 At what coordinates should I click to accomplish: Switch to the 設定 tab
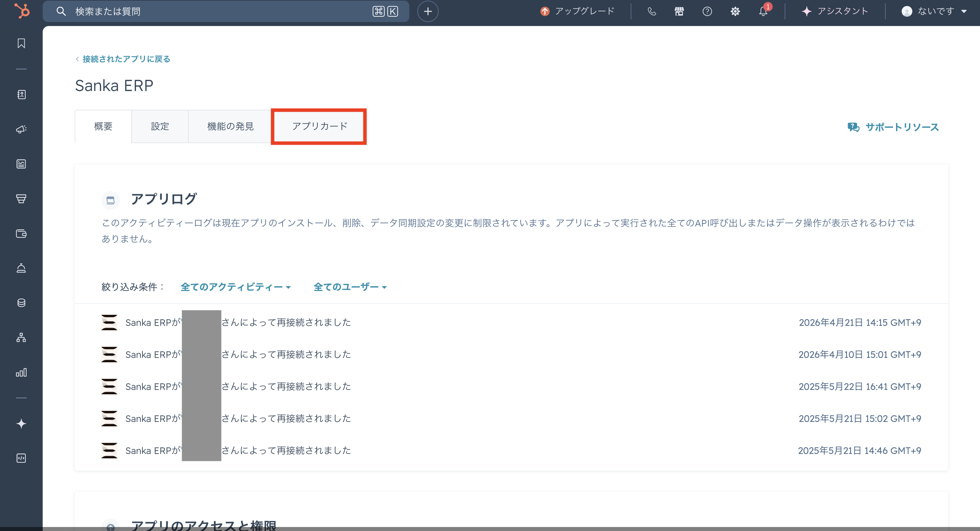click(160, 126)
